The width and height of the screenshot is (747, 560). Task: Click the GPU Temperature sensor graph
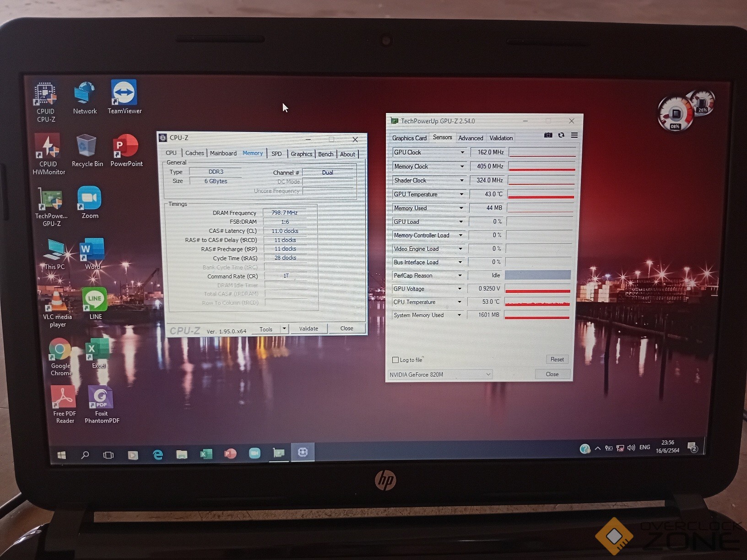coord(541,194)
